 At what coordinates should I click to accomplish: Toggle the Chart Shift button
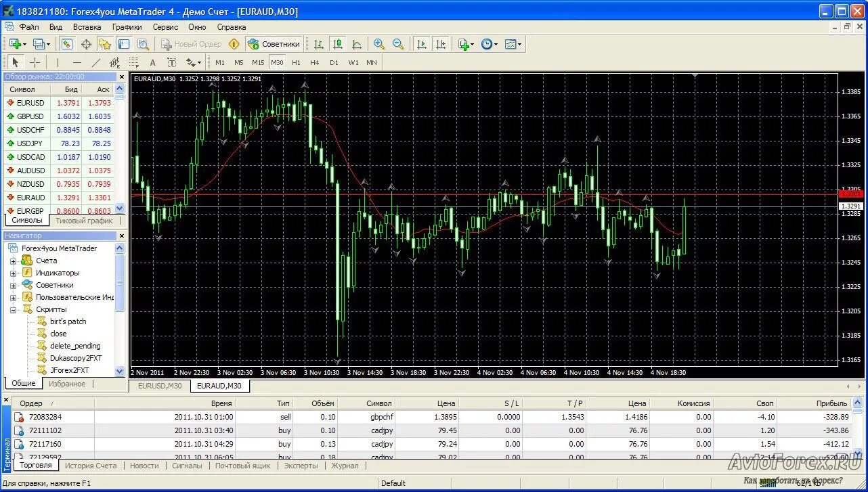(441, 44)
